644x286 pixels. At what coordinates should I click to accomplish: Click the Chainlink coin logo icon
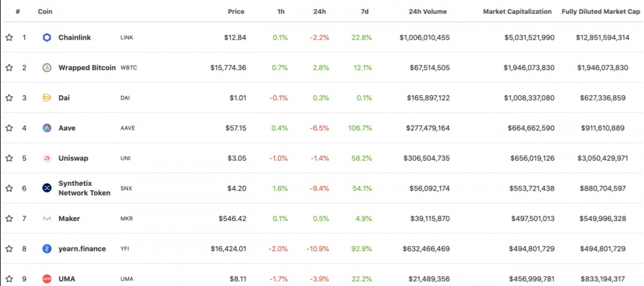47,38
